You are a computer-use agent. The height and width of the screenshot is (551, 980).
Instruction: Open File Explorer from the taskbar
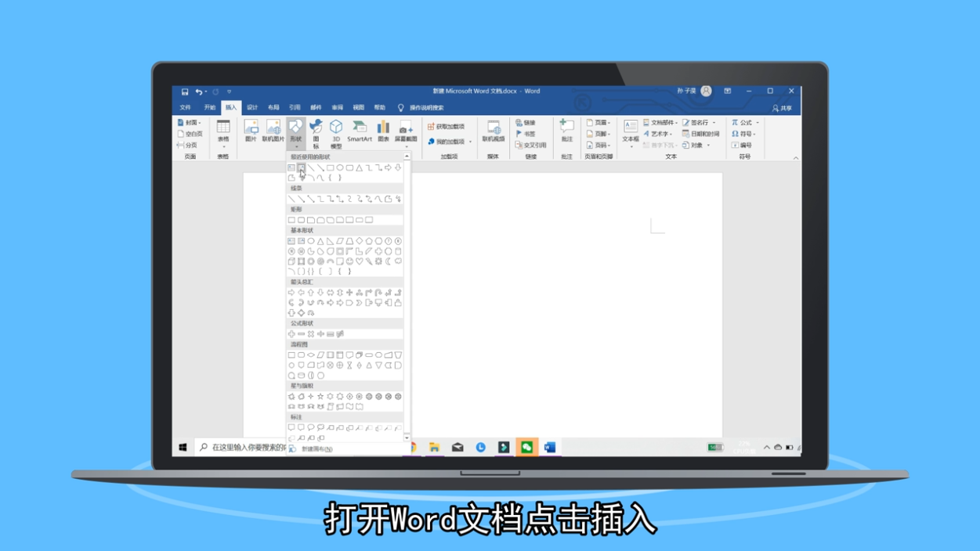click(434, 447)
